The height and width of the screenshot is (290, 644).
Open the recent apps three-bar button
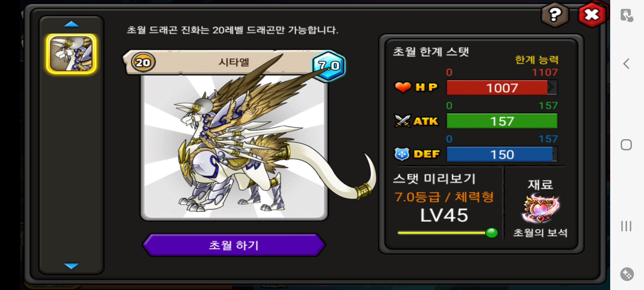pyautogui.click(x=626, y=226)
